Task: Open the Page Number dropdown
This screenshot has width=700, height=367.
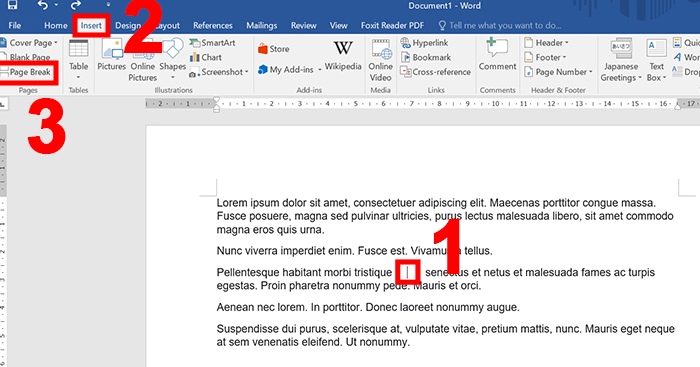Action: click(558, 72)
